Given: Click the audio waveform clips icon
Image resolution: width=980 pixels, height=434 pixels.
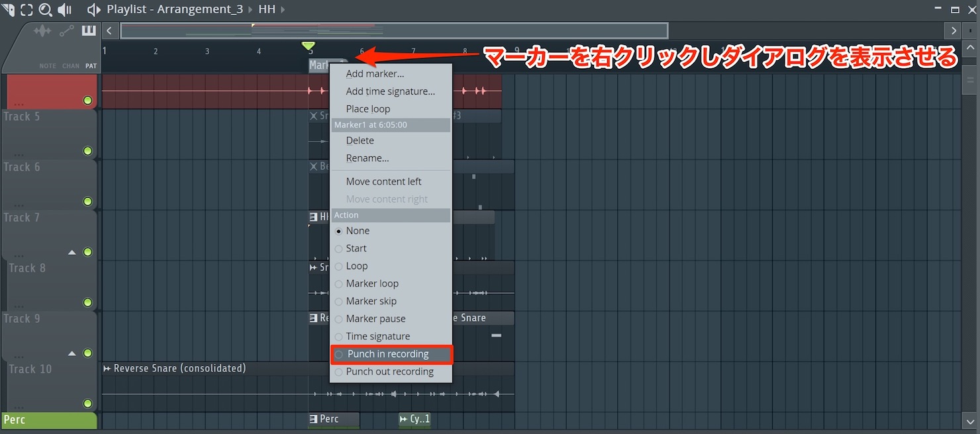Looking at the screenshot, I should [42, 31].
